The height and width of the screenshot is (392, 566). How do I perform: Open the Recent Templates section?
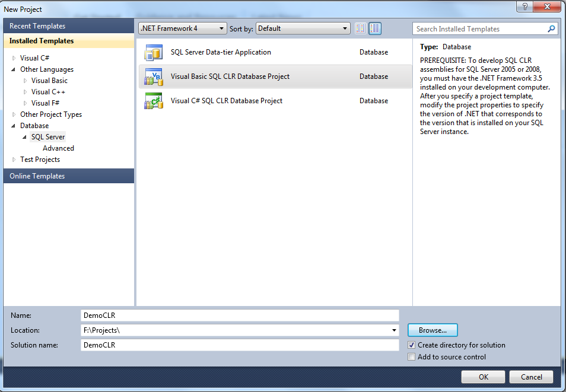[38, 26]
